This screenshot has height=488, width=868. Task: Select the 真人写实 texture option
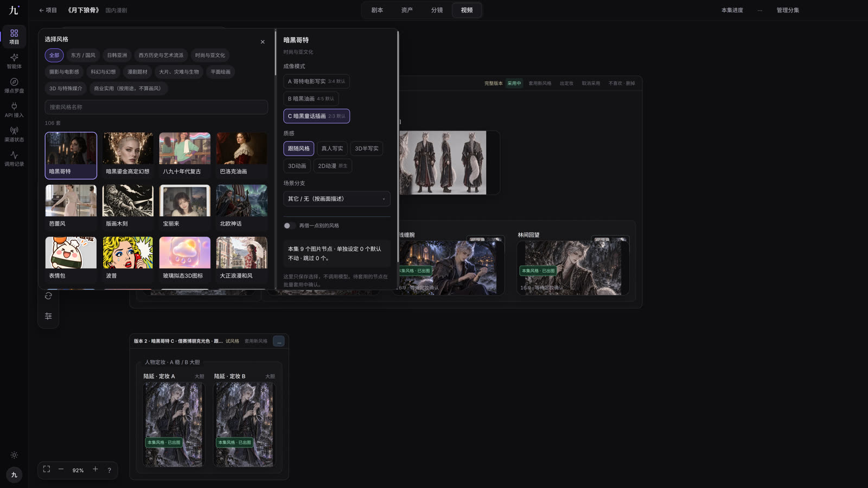pos(332,149)
